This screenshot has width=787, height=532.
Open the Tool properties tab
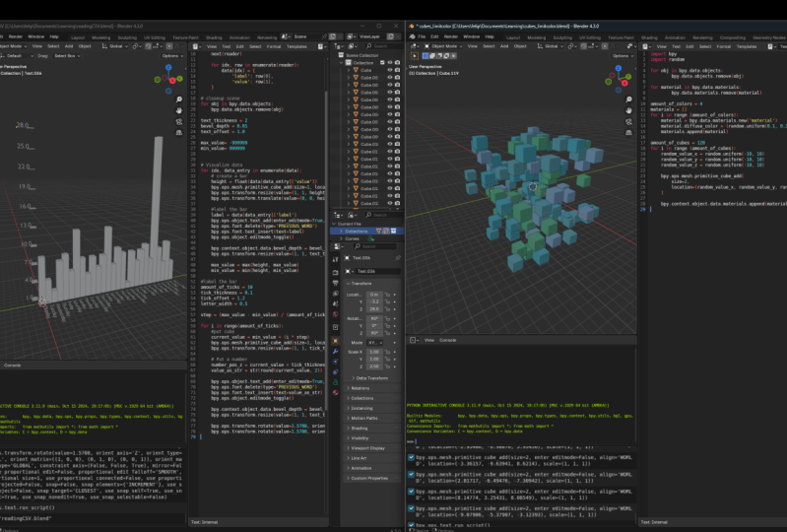click(x=335, y=259)
